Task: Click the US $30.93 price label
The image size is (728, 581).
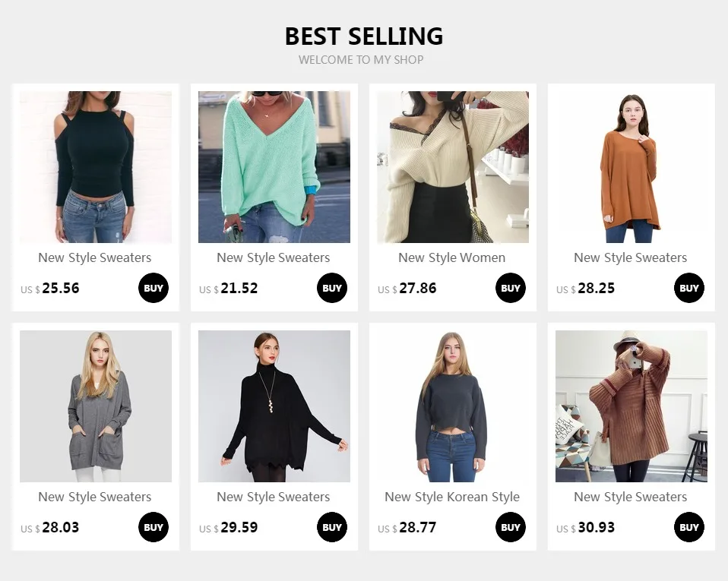Action: click(585, 528)
